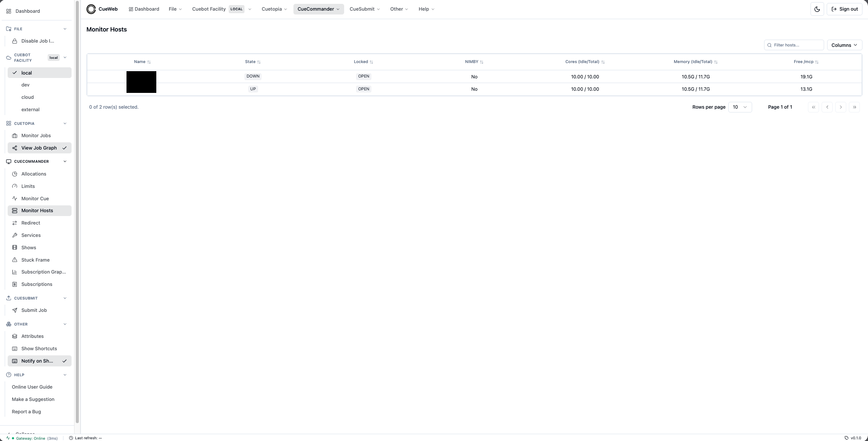Click the Attributes layers icon
868x441 pixels.
pos(14,336)
